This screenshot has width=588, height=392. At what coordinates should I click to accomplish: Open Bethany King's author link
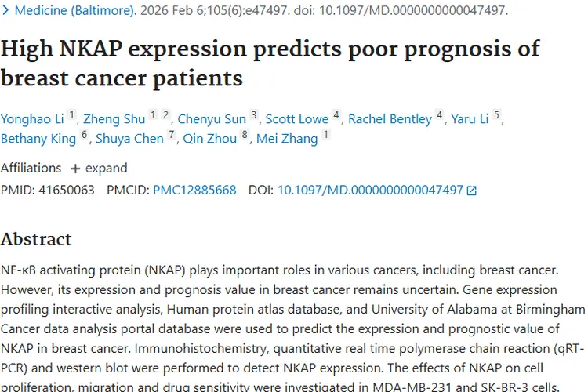tap(39, 139)
